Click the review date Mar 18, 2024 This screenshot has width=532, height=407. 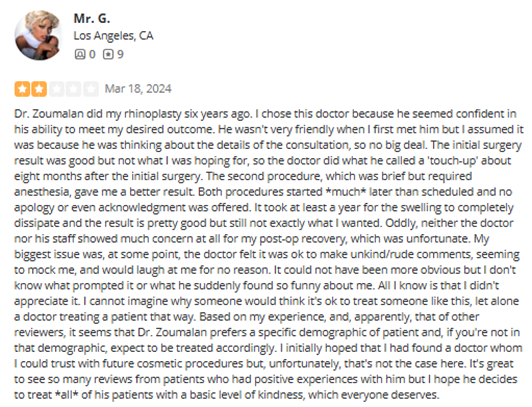click(138, 89)
